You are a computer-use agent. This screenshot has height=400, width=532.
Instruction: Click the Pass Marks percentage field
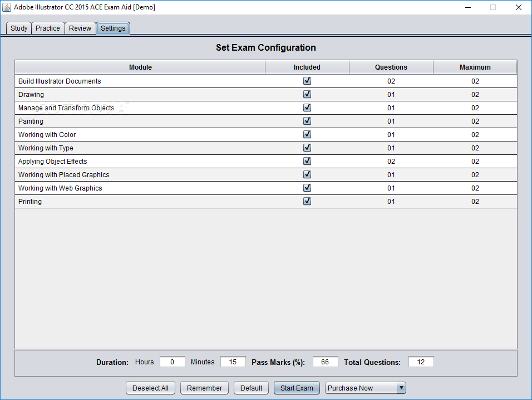point(325,362)
